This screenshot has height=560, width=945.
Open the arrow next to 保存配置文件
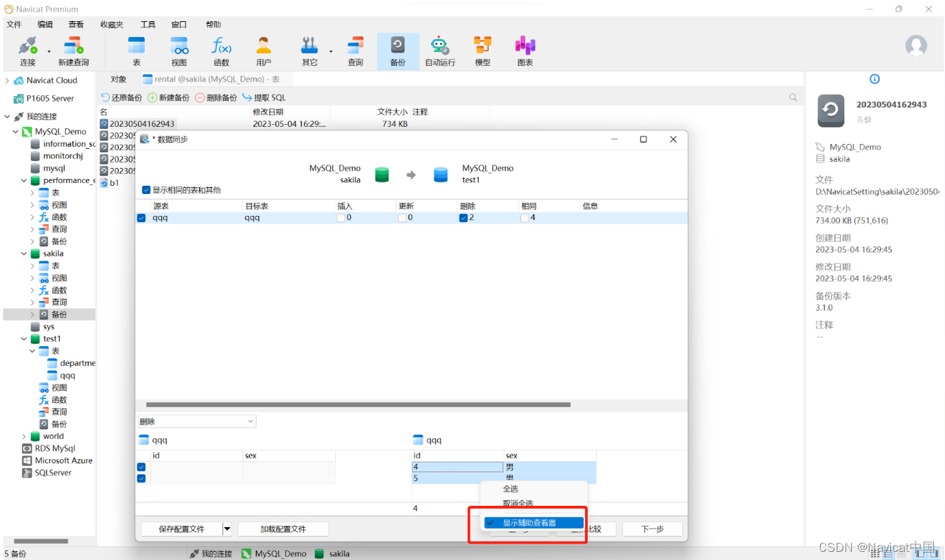[227, 529]
